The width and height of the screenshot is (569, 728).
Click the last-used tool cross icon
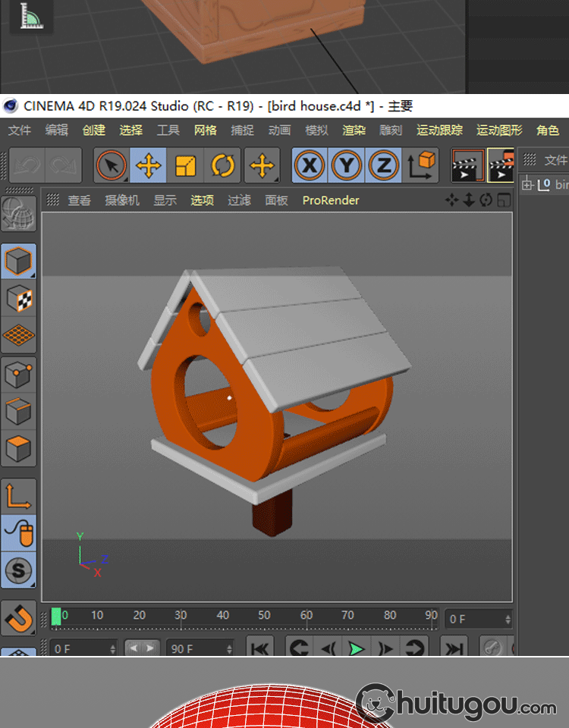[x=262, y=165]
